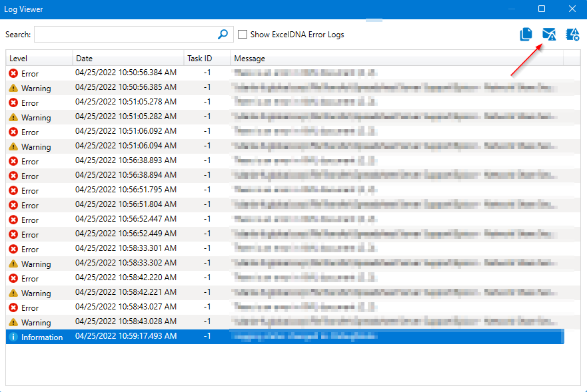
Task: Select the Information row at 10:59:17.493 AM
Action: pyautogui.click(x=285, y=337)
